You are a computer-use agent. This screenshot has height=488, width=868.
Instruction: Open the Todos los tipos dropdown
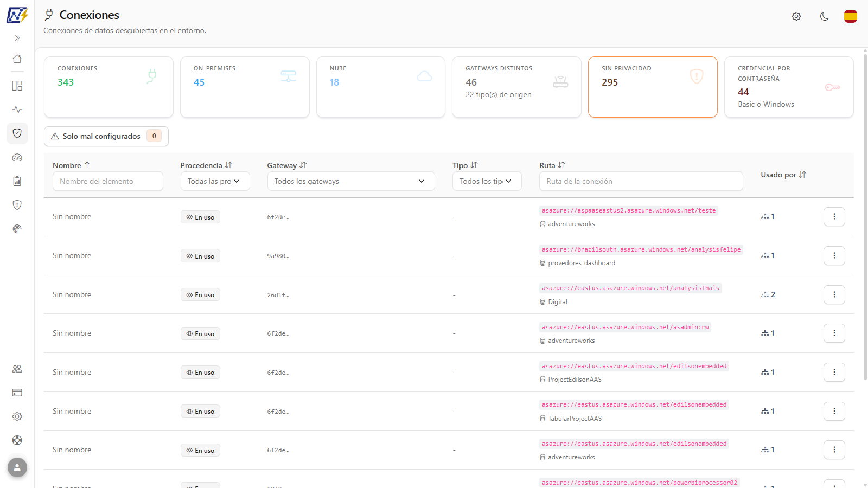487,181
